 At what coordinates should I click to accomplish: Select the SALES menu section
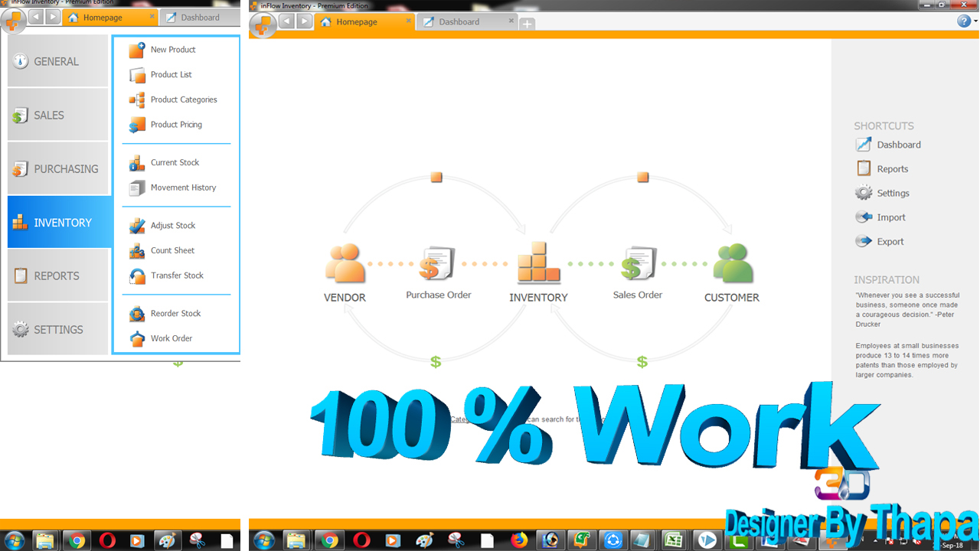58,115
